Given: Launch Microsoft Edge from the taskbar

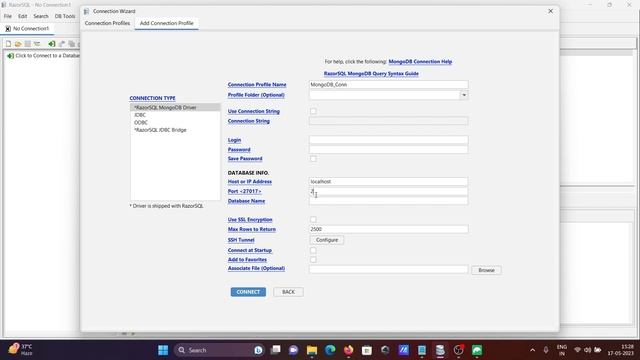Looking at the screenshot, I should tap(330, 350).
